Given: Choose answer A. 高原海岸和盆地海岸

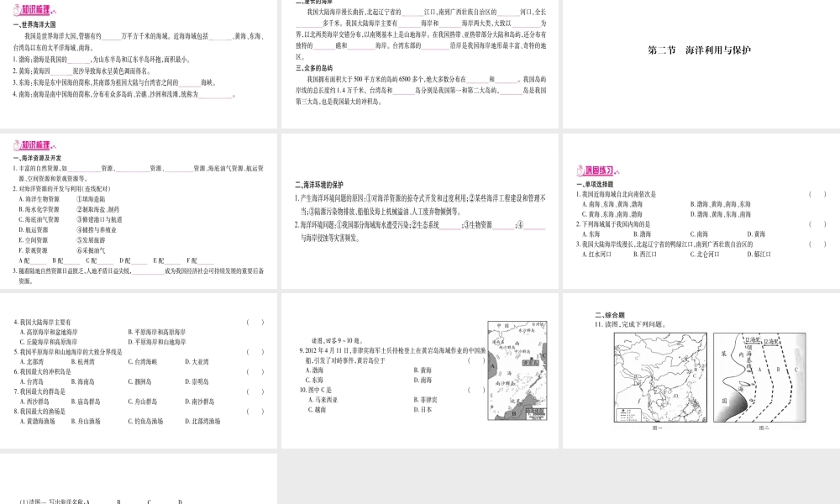Looking at the screenshot, I should [49, 333].
